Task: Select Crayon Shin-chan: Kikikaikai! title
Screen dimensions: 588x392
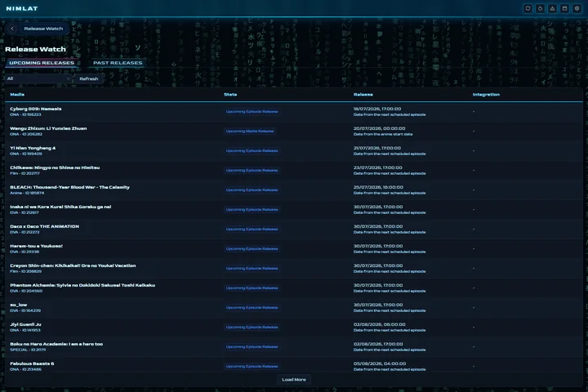Action: (x=73, y=265)
